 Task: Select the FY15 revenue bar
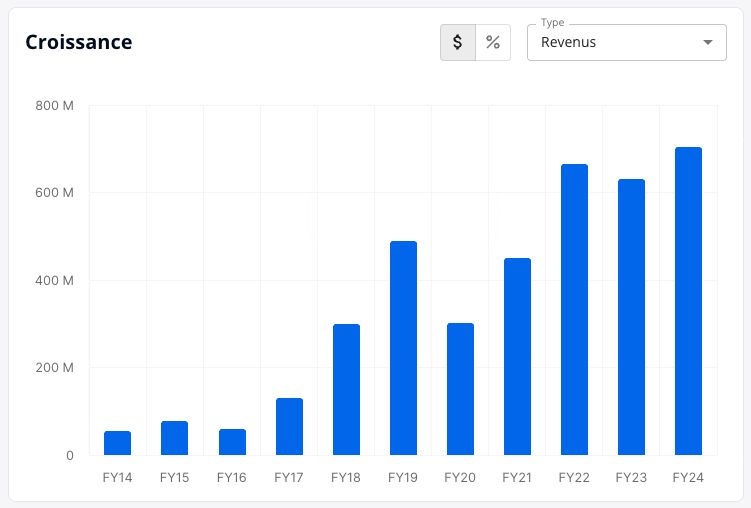tap(174, 438)
